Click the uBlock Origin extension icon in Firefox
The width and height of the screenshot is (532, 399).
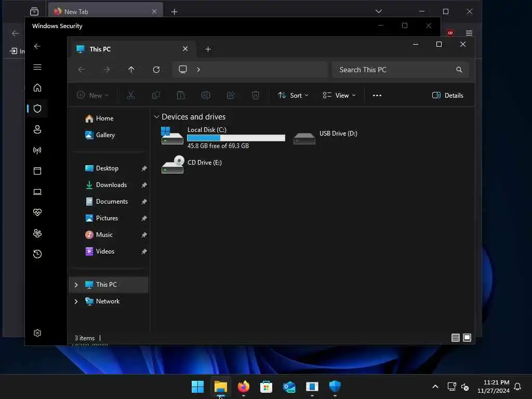tap(450, 33)
